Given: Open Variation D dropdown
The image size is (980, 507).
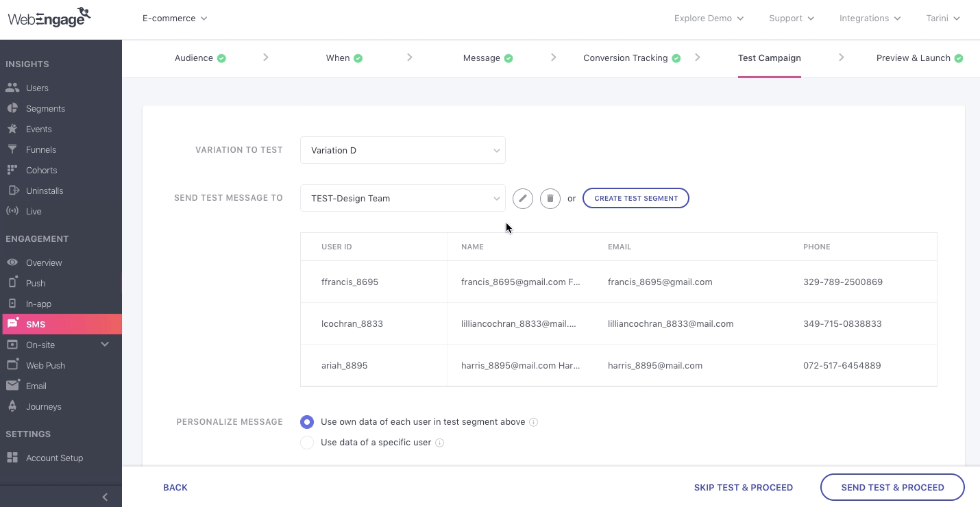Looking at the screenshot, I should 403,150.
